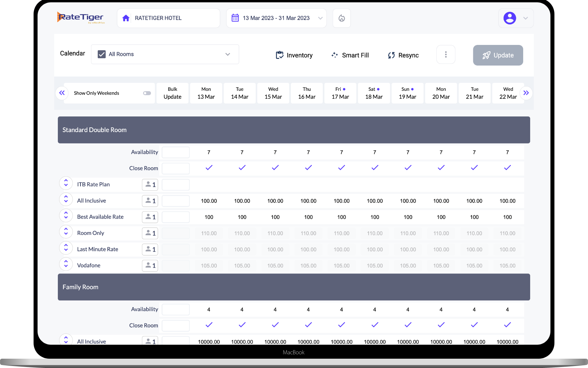
Task: Open the three-dot more options menu
Action: [445, 55]
